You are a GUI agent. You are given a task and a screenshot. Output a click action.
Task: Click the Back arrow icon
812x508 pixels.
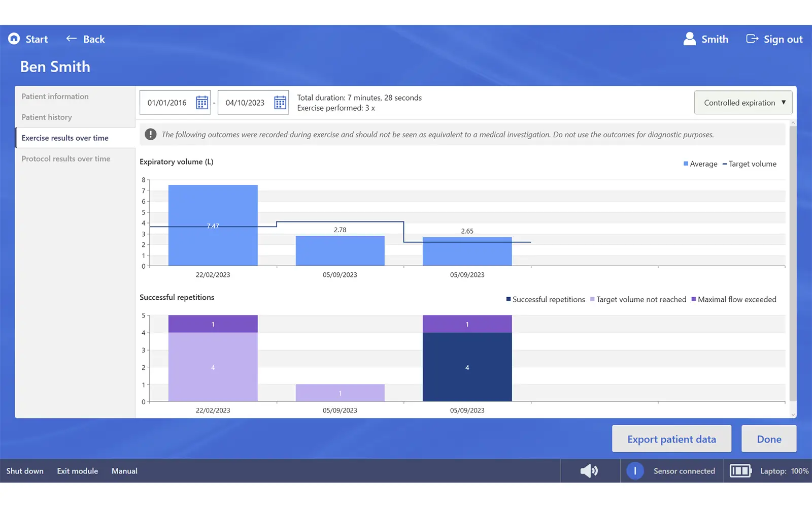[72, 39]
